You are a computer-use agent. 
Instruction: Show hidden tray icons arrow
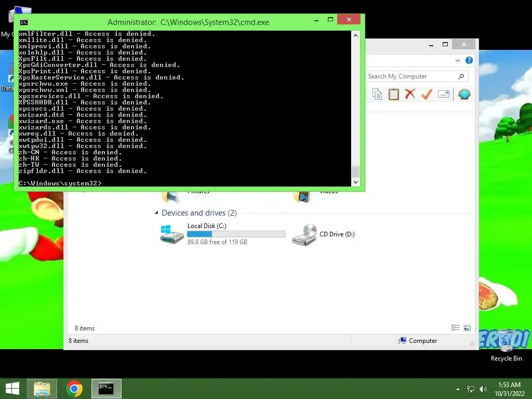[x=458, y=389]
